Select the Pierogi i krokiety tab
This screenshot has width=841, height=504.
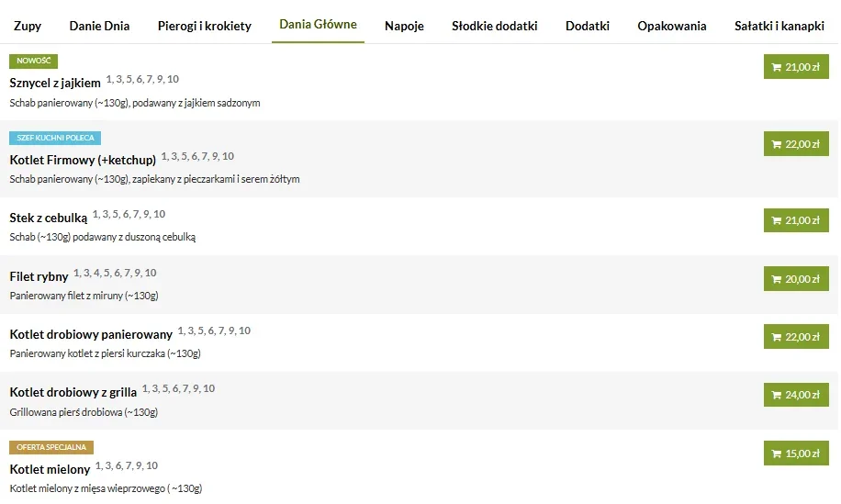204,26
